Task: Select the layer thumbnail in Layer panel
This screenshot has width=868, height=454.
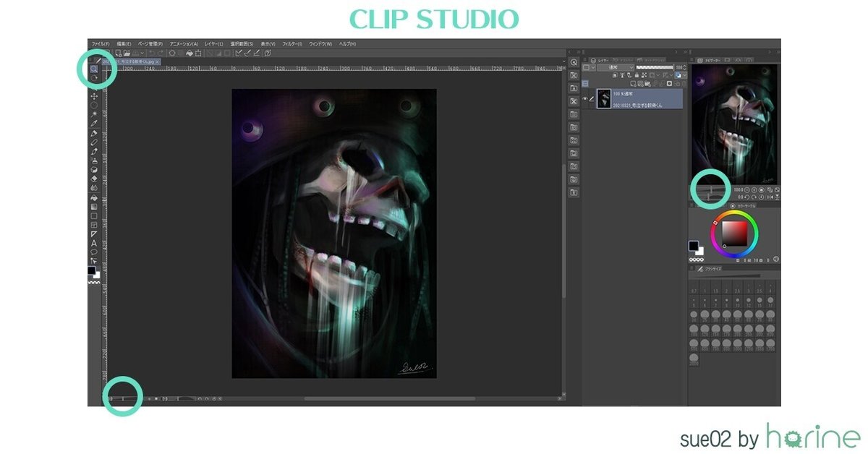Action: (604, 98)
